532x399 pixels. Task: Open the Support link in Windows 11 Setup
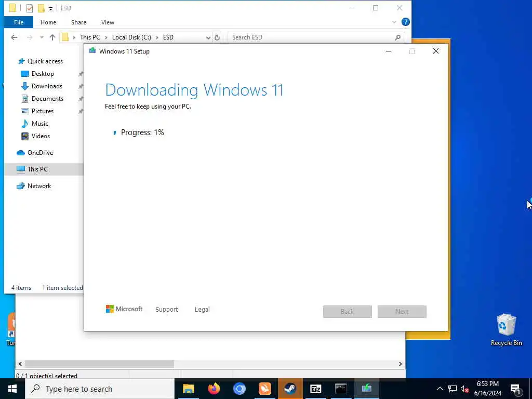[x=167, y=310]
